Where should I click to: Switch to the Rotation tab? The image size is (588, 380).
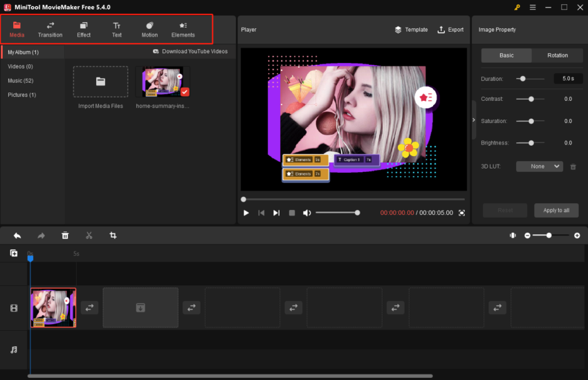click(557, 55)
